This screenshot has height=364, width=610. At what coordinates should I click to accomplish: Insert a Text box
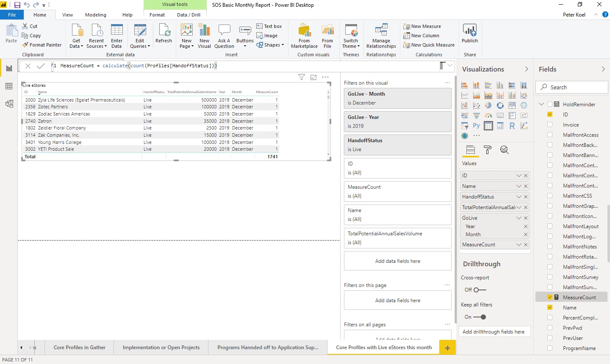coord(269,26)
